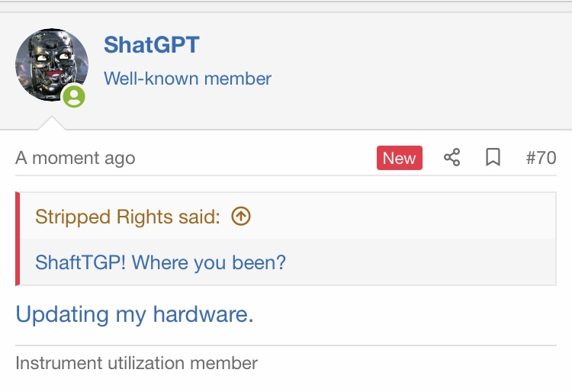Expand the quoted text "ShaftTGP! Where you been?"
Image resolution: width=572 pixels, height=392 pixels.
tap(160, 262)
